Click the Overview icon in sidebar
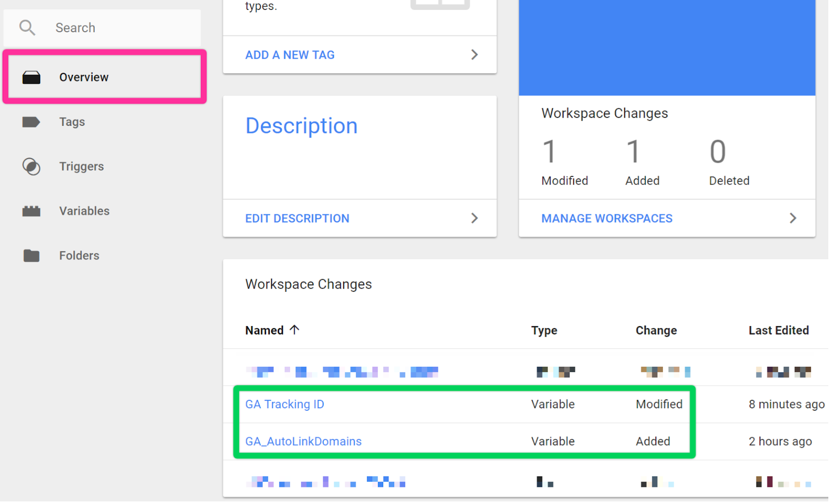This screenshot has width=833, height=504. click(x=31, y=77)
